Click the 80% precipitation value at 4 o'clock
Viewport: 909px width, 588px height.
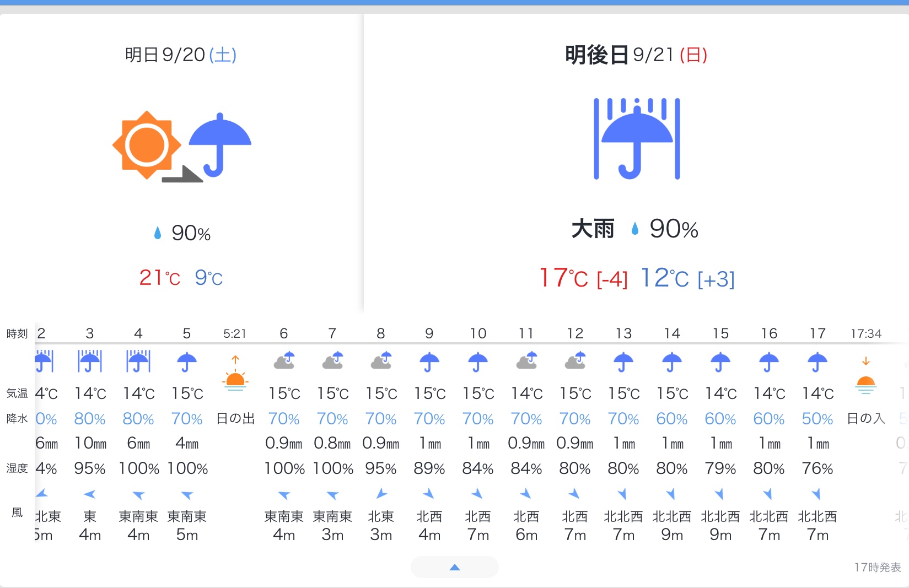(x=138, y=419)
